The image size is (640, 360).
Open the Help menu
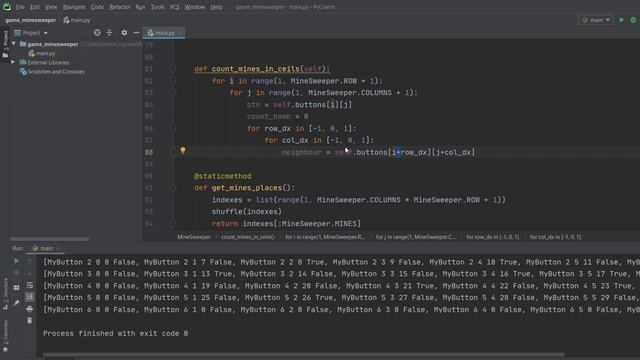click(216, 7)
